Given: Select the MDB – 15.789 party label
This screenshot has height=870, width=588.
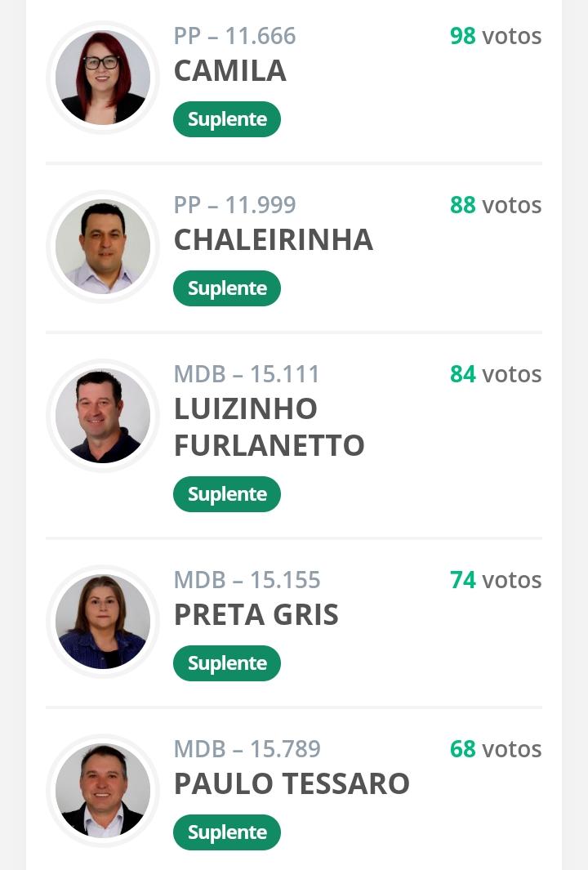Looking at the screenshot, I should point(247,749).
